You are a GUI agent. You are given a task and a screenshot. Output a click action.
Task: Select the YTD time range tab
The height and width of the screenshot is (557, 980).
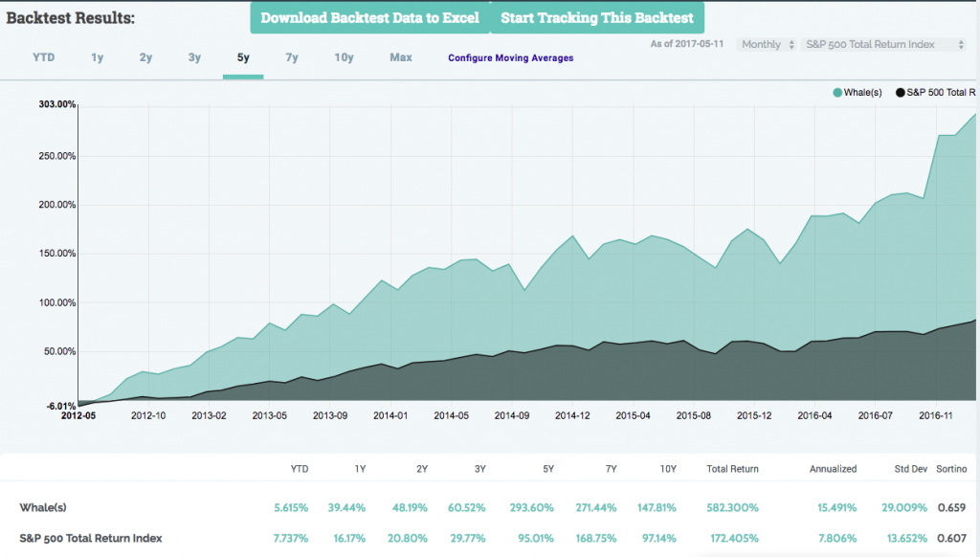tap(44, 57)
